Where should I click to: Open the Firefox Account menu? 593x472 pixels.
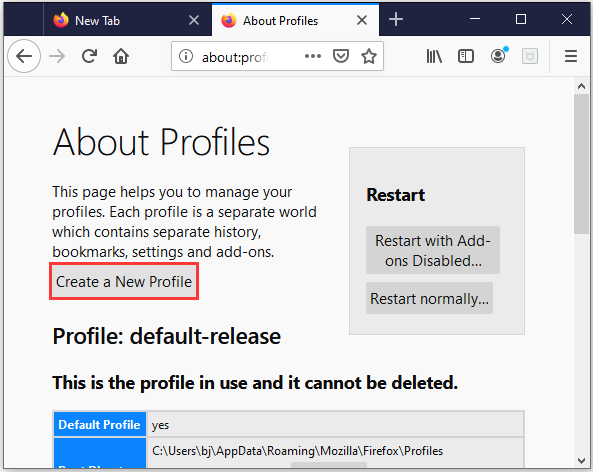499,56
